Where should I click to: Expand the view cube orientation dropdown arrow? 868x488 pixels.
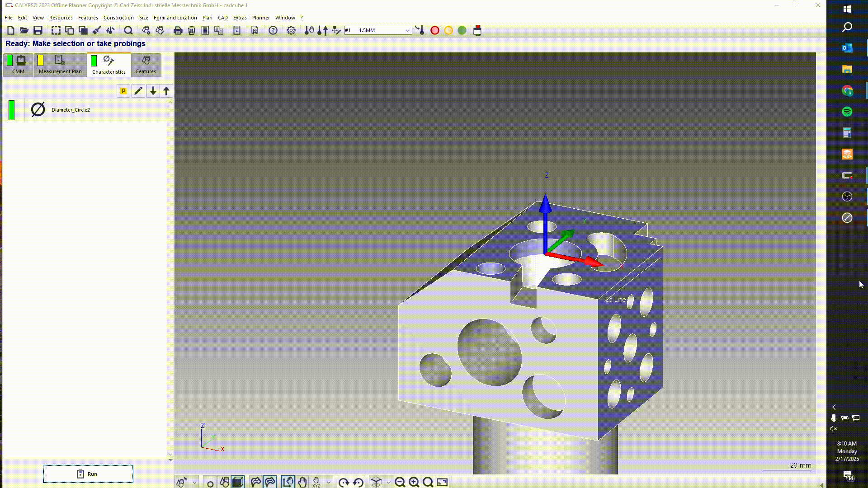(x=388, y=482)
